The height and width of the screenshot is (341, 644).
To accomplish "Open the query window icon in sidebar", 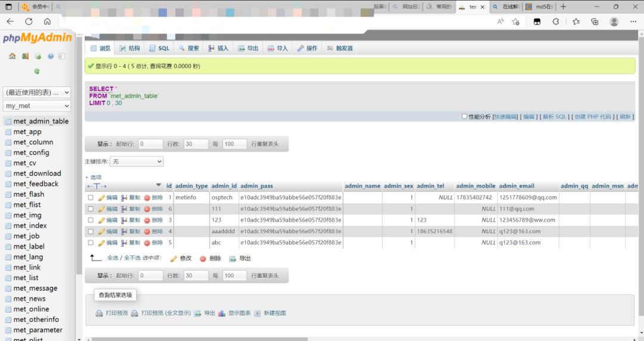I will click(x=38, y=56).
